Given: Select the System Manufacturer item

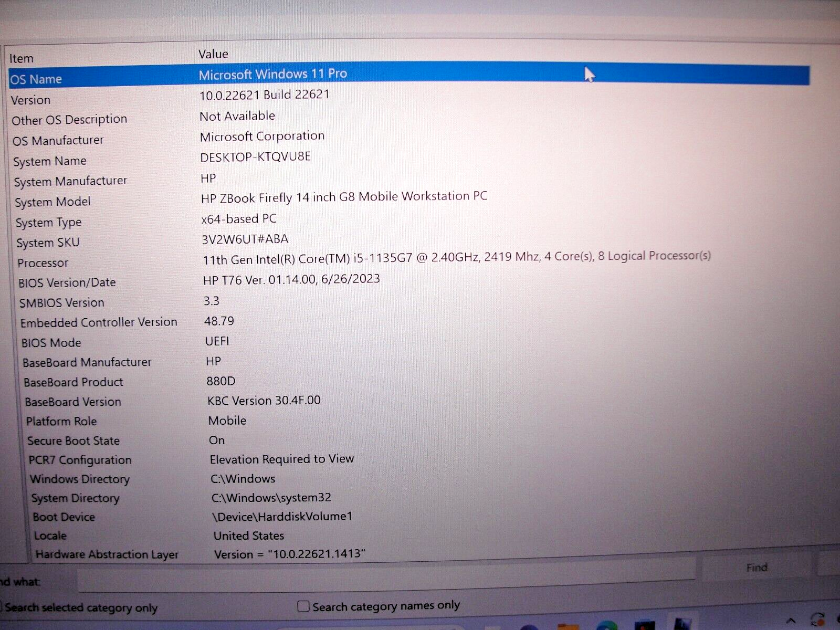Looking at the screenshot, I should point(70,181).
